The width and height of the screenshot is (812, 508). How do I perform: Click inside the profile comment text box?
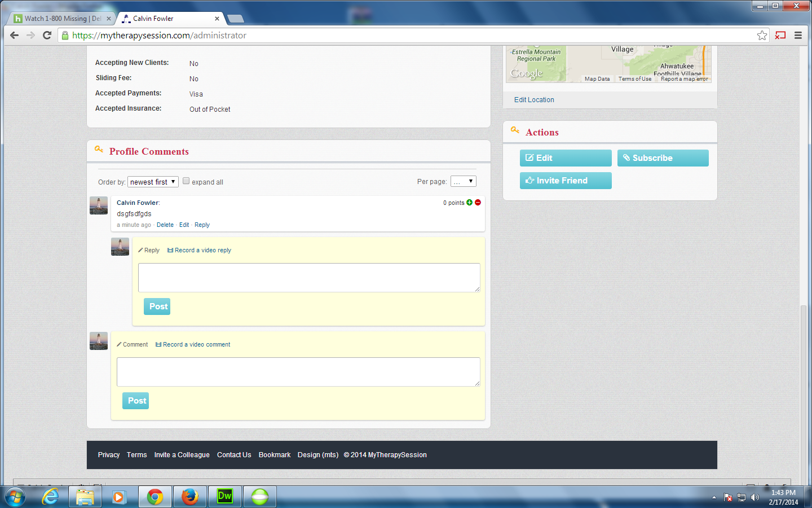[298, 372]
